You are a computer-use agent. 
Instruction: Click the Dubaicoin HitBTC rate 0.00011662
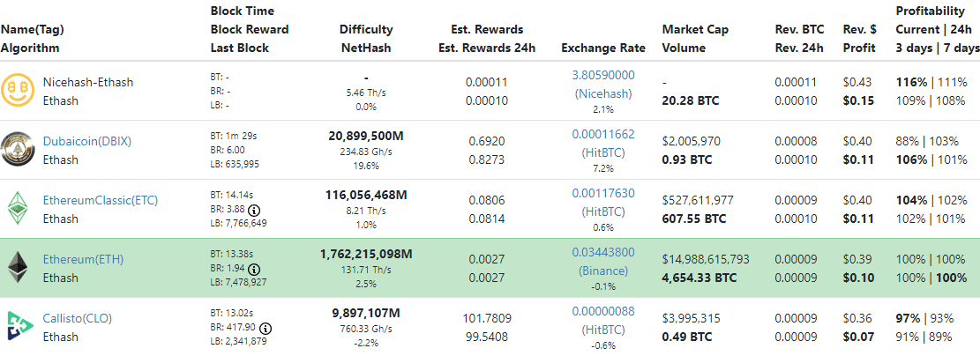pyautogui.click(x=603, y=134)
